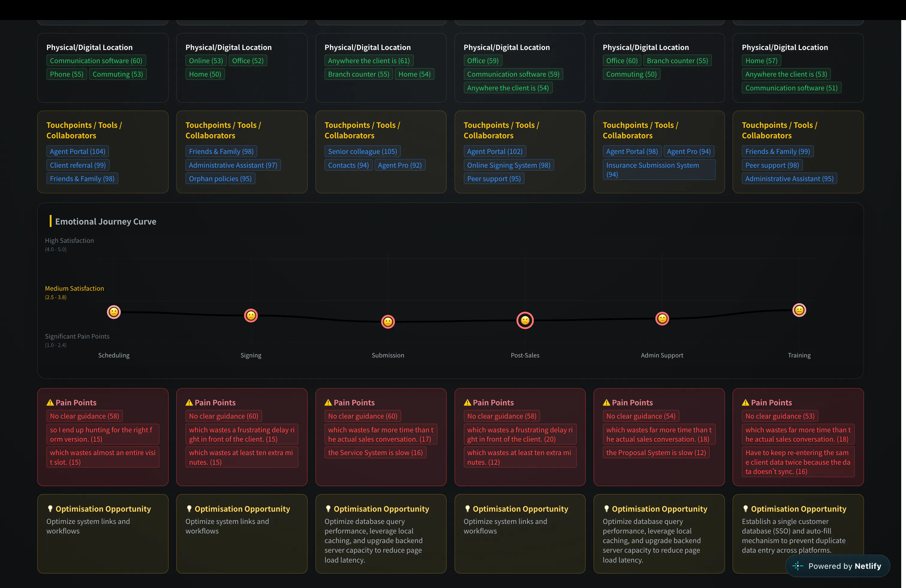Select 'Branch counter (55)' next to 'Home (54)'
Screen dimensions: 906x588
(359, 74)
